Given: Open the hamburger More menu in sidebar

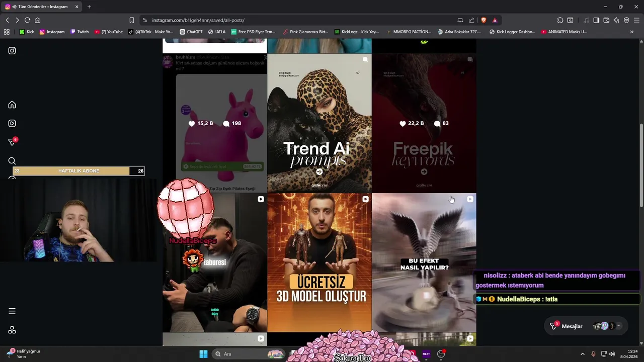Looking at the screenshot, I should click(12, 311).
